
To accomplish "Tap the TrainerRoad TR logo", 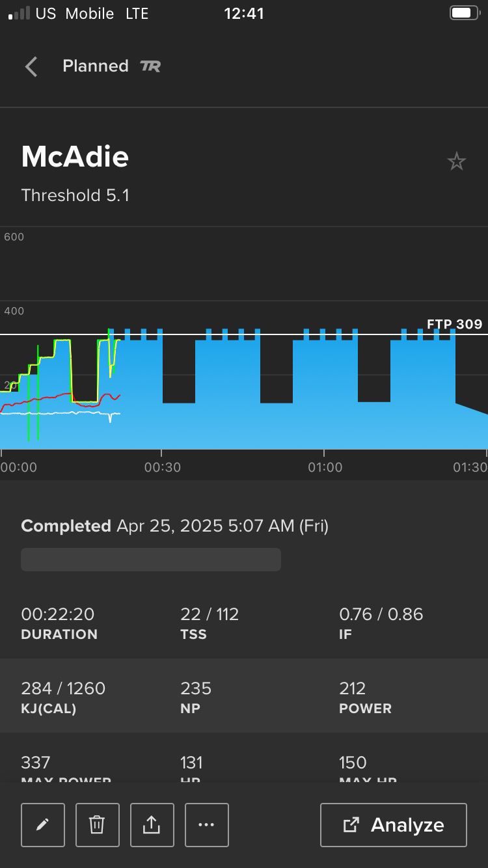I will (x=150, y=66).
